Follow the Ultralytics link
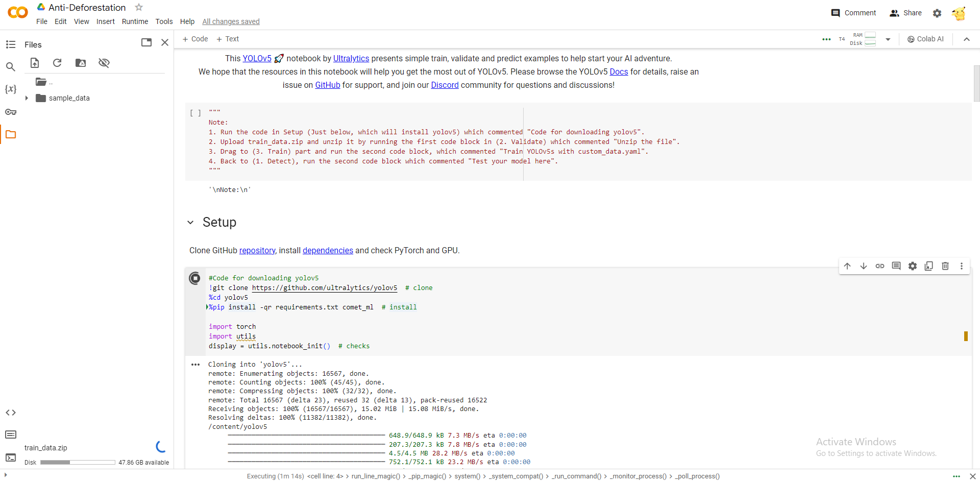The width and height of the screenshot is (980, 482). point(351,58)
